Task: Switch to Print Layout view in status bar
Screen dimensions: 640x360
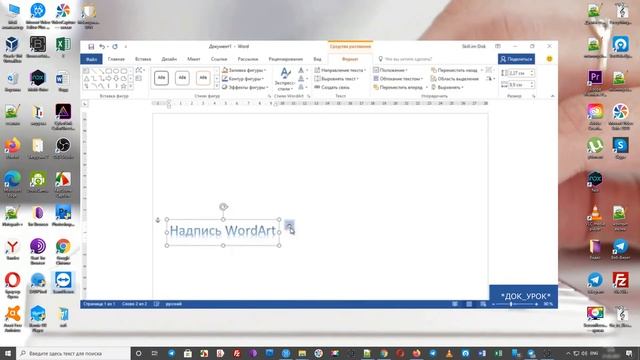Action: (469, 304)
